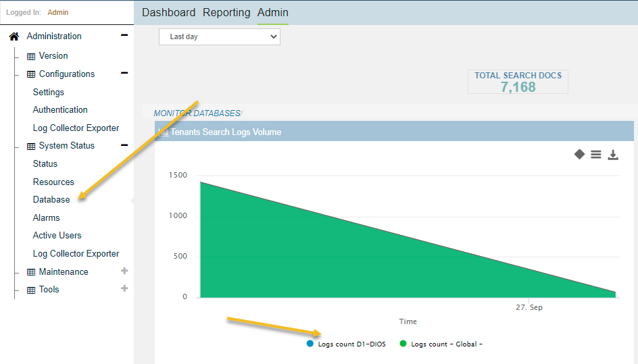Click the Maintenance table icon
This screenshot has width=638, height=364.
pyautogui.click(x=31, y=272)
